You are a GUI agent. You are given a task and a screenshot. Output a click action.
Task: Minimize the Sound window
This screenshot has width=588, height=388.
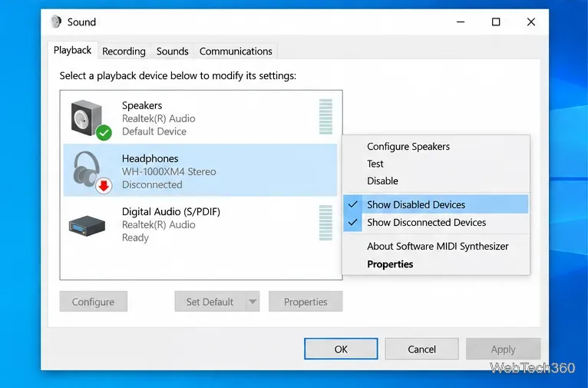[x=461, y=22]
